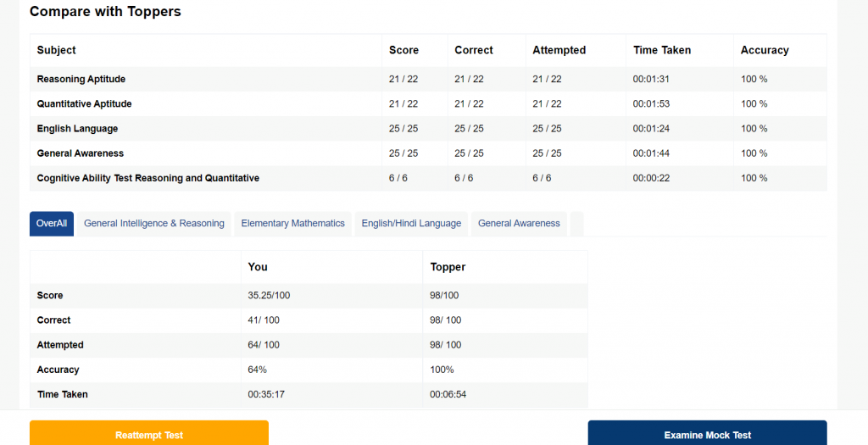Click your attempted count 64/ 100
Image resolution: width=868 pixels, height=445 pixels.
click(264, 345)
